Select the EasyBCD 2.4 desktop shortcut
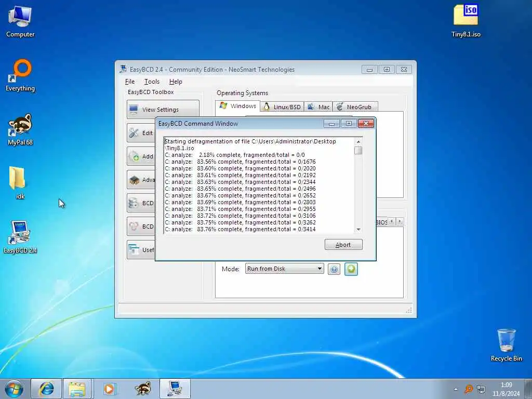 20,237
